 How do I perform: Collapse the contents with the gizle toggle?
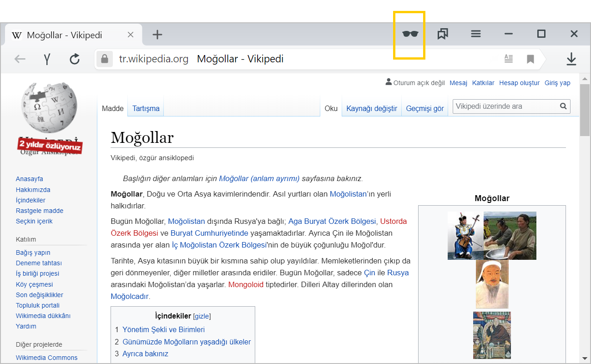click(203, 316)
